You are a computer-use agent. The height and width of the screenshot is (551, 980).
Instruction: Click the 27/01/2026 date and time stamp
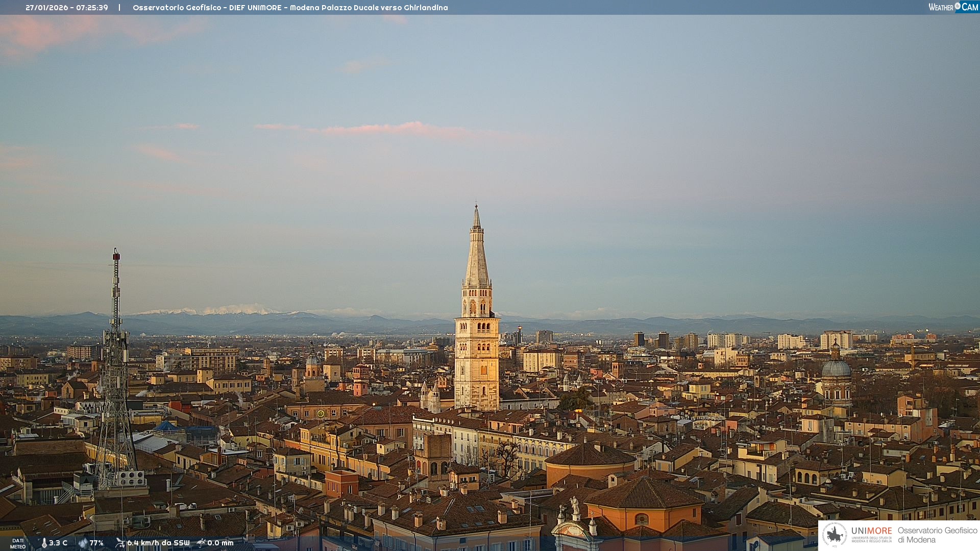67,8
